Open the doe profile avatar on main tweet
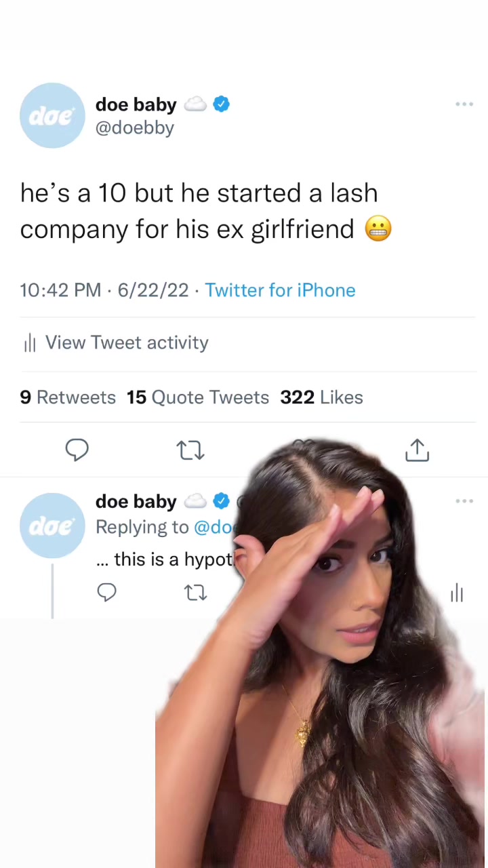This screenshot has height=868, width=488. click(x=52, y=116)
